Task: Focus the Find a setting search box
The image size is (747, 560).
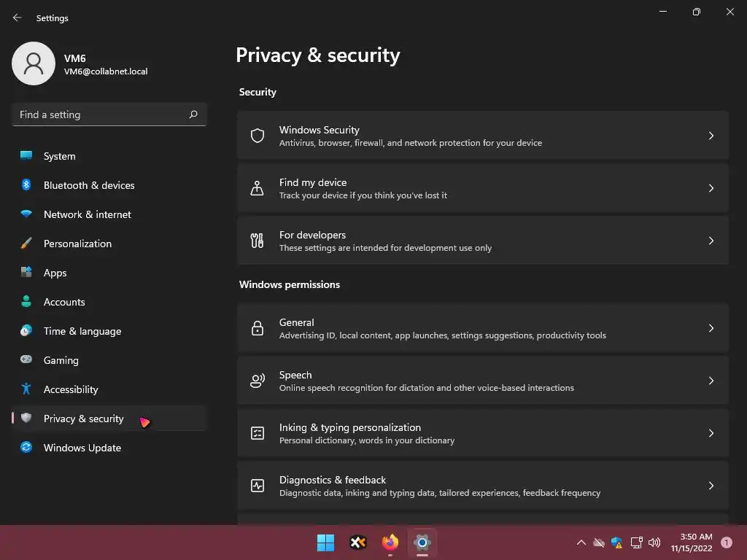Action: (102, 114)
